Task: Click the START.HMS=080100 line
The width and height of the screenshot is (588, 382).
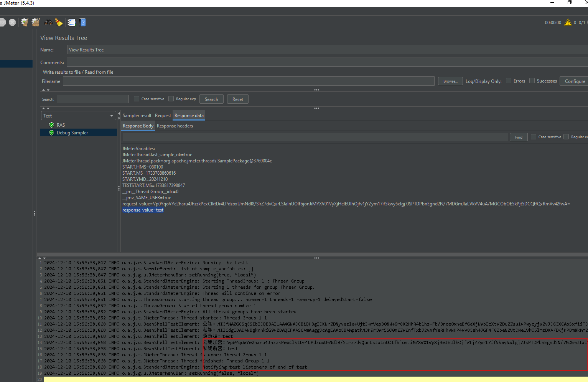Action: pos(143,167)
